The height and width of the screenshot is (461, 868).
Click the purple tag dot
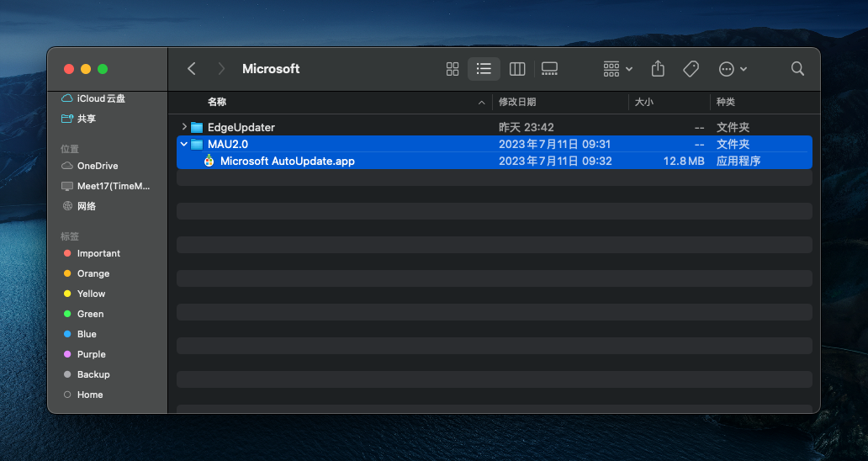pos(67,354)
